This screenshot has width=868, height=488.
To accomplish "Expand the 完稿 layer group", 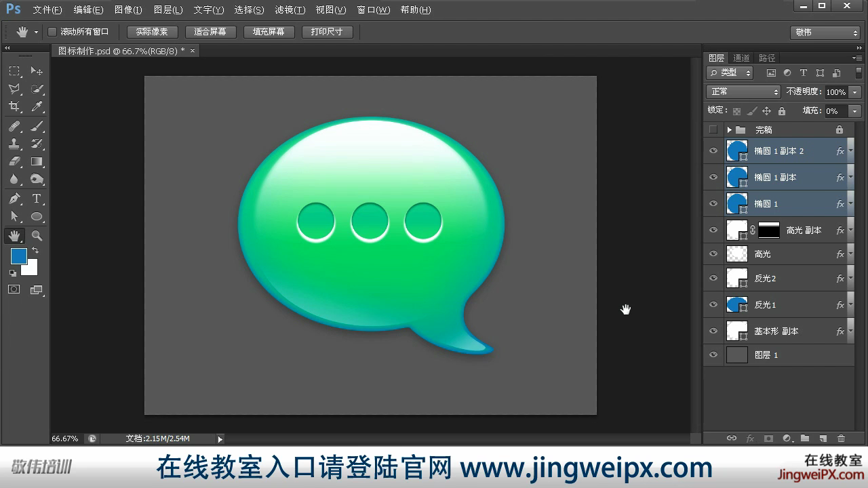I will tap(729, 129).
